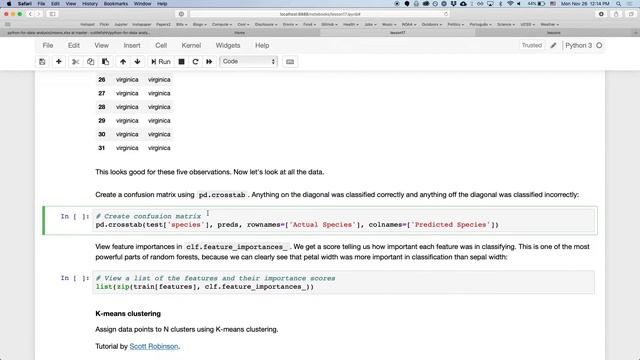Screen dimensions: 640x360
Task: Save the notebook with the floppy icon
Action: click(x=42, y=62)
